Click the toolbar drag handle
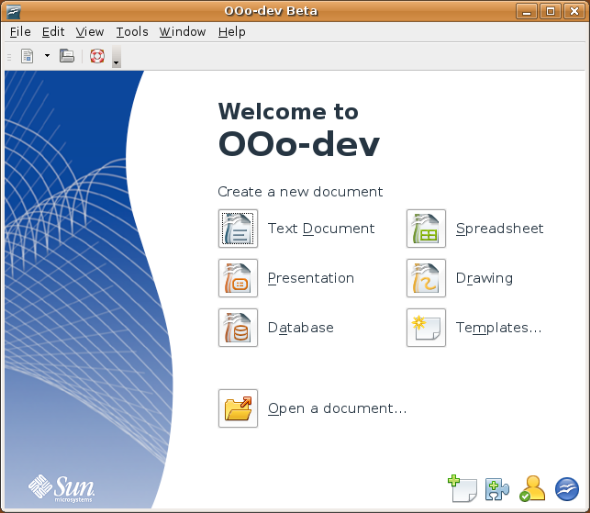 tap(9, 57)
